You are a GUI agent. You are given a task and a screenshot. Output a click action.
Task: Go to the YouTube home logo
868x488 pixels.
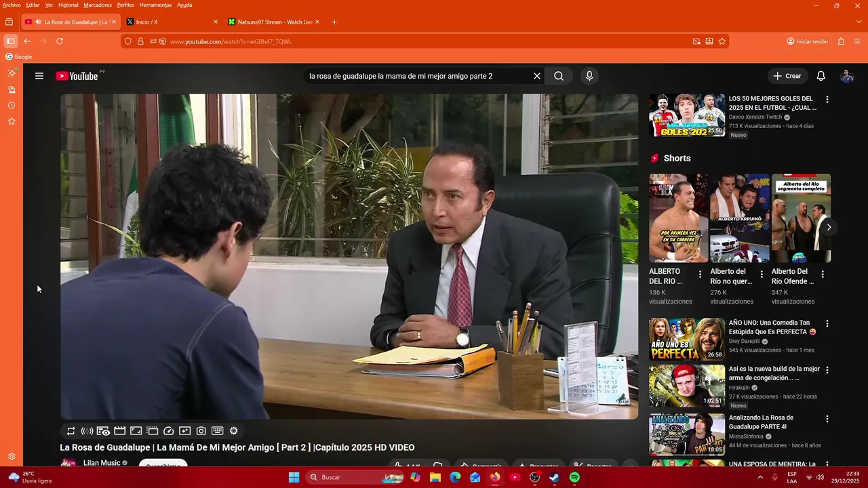point(77,76)
